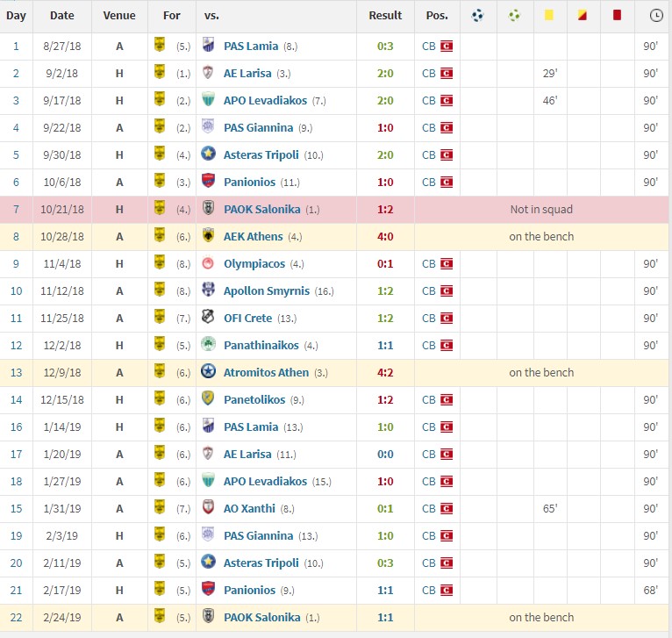
Task: Click Aris crest in matchday 1 For column
Action: pos(160,45)
